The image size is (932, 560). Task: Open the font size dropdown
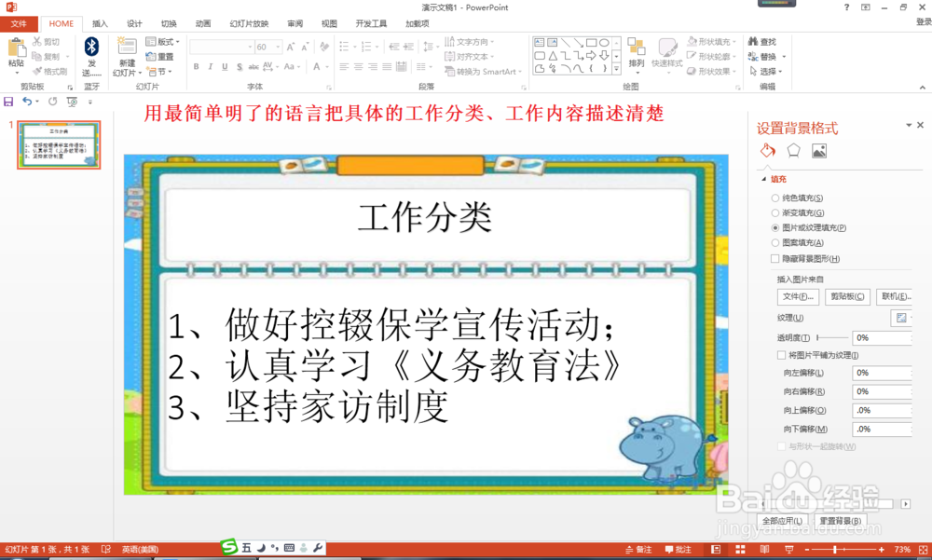click(x=276, y=46)
